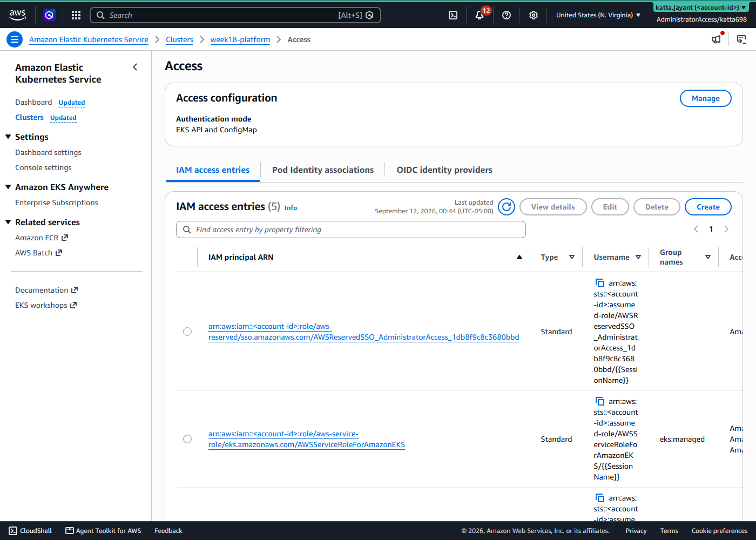Click Manage access configuration button
Screen dimensions: 756x540
tap(706, 98)
